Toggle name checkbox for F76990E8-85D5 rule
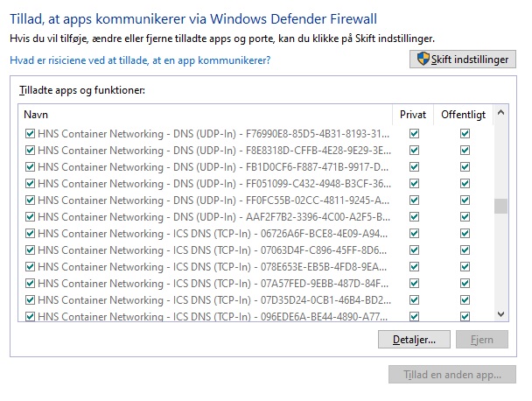The width and height of the screenshot is (532, 401). (30, 133)
